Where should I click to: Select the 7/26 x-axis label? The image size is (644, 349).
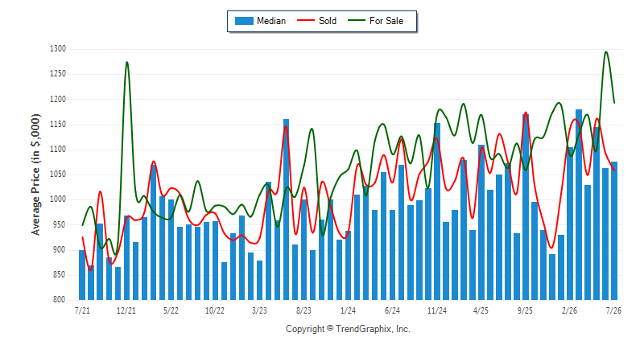tap(613, 310)
